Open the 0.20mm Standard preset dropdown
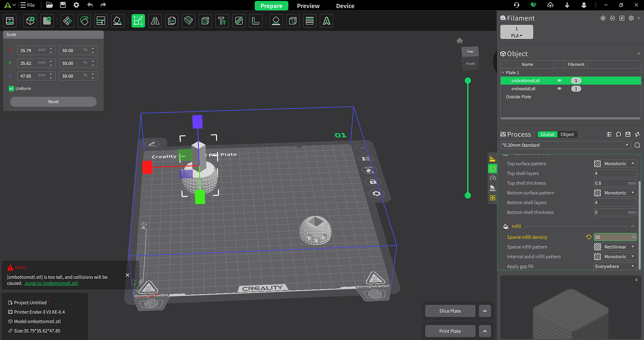This screenshot has width=644, height=340. [566, 145]
